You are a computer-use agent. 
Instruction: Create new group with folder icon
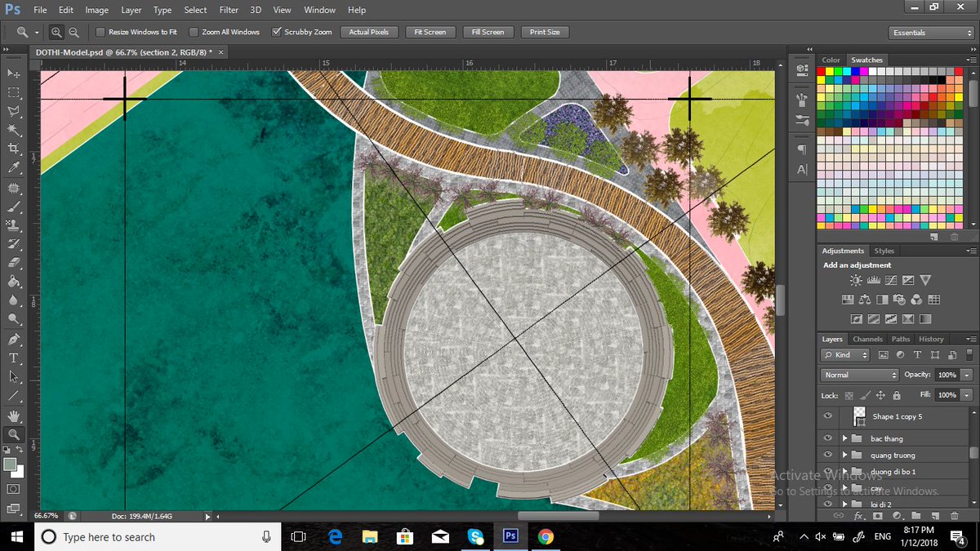[915, 516]
